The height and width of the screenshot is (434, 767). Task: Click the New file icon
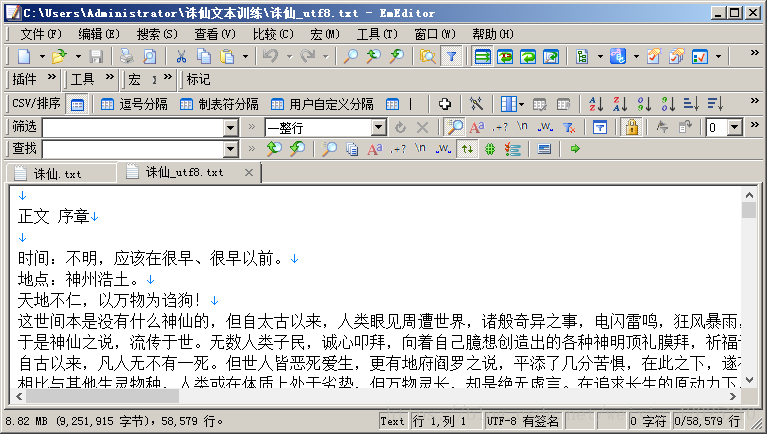(x=24, y=56)
